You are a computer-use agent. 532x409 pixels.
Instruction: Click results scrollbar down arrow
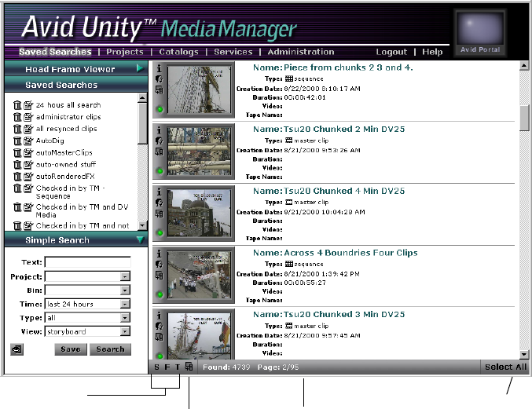pos(525,355)
